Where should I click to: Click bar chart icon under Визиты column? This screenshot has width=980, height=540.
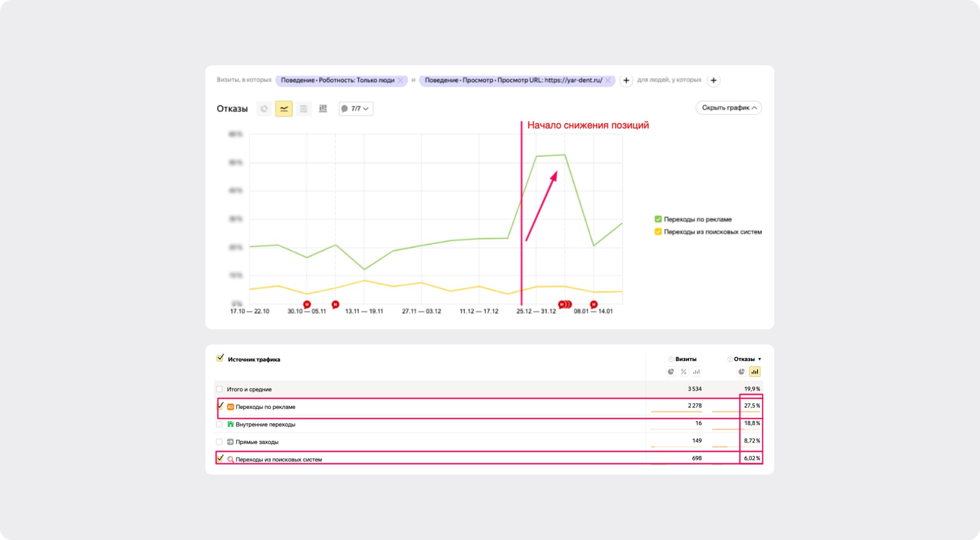[697, 372]
